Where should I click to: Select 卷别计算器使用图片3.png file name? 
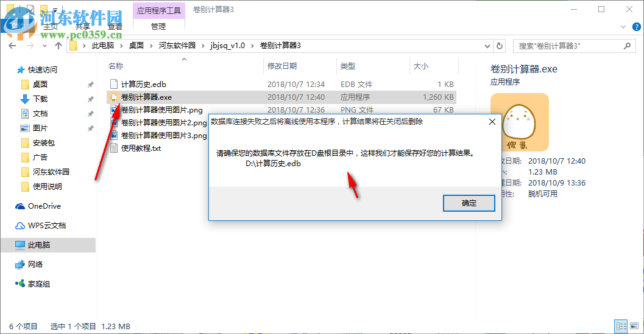(164, 136)
